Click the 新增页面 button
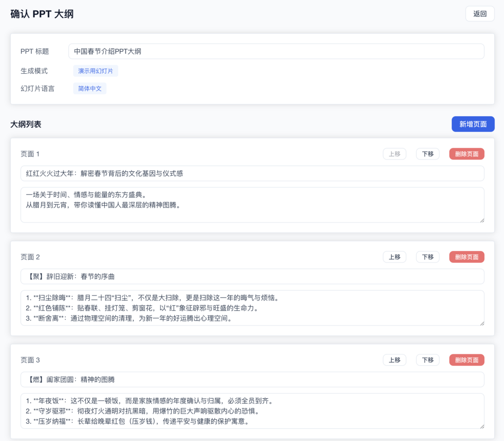The image size is (504, 441). [472, 124]
